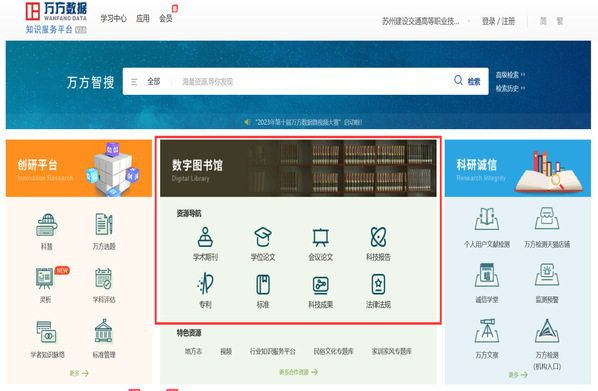598x391 pixels.
Task: Open the 科技成果 achievements icon
Action: pos(320,285)
